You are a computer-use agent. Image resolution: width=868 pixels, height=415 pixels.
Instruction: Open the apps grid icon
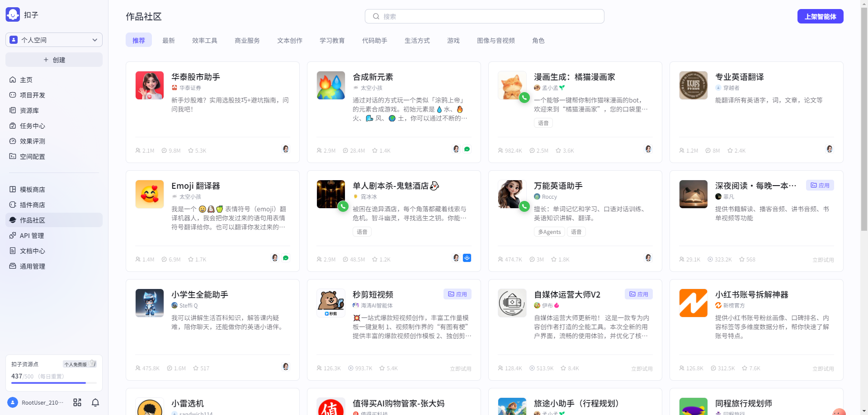coord(77,402)
